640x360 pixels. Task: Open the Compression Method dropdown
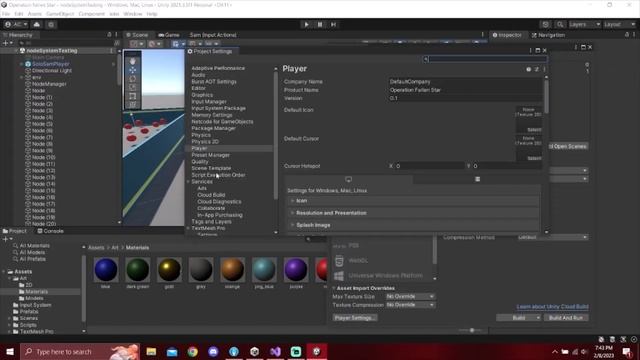click(553, 237)
